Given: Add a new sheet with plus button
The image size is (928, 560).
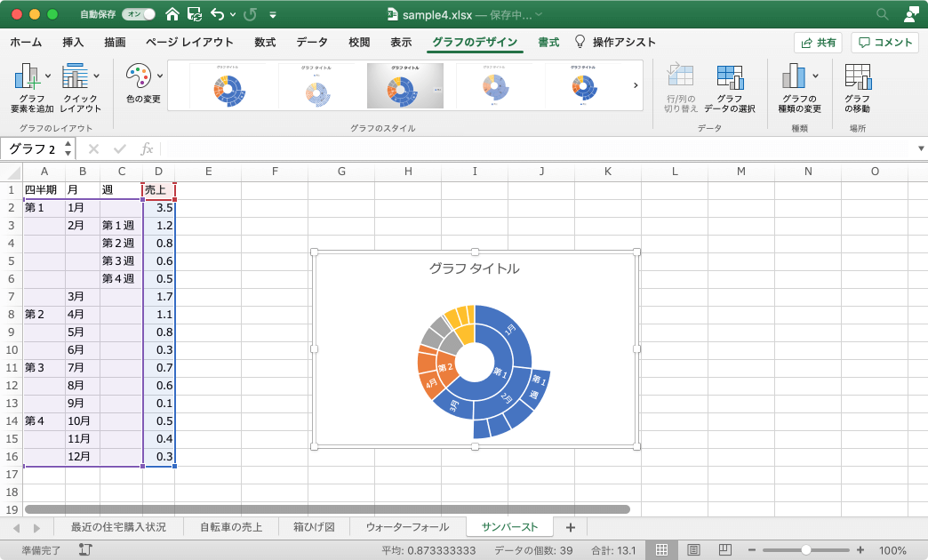Looking at the screenshot, I should (571, 527).
